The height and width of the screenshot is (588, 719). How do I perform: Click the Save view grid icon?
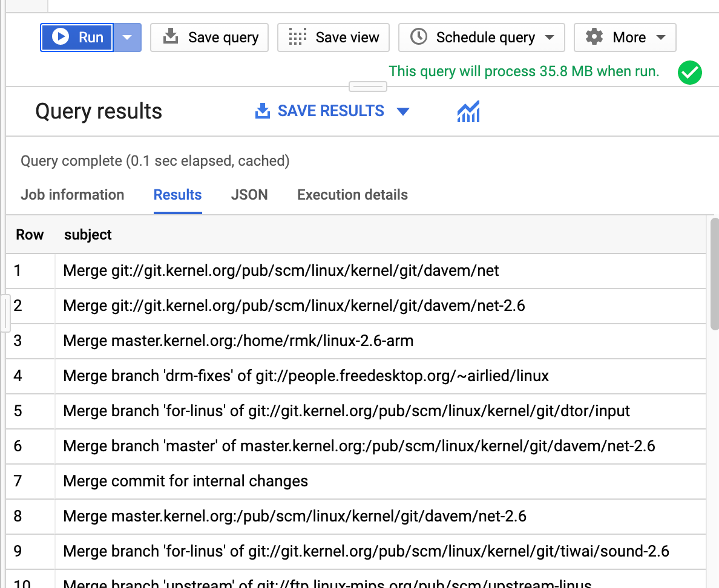[x=297, y=37]
